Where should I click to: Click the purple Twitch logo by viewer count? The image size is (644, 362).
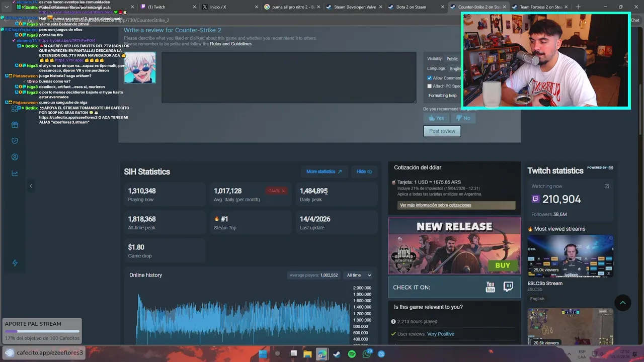tap(535, 199)
